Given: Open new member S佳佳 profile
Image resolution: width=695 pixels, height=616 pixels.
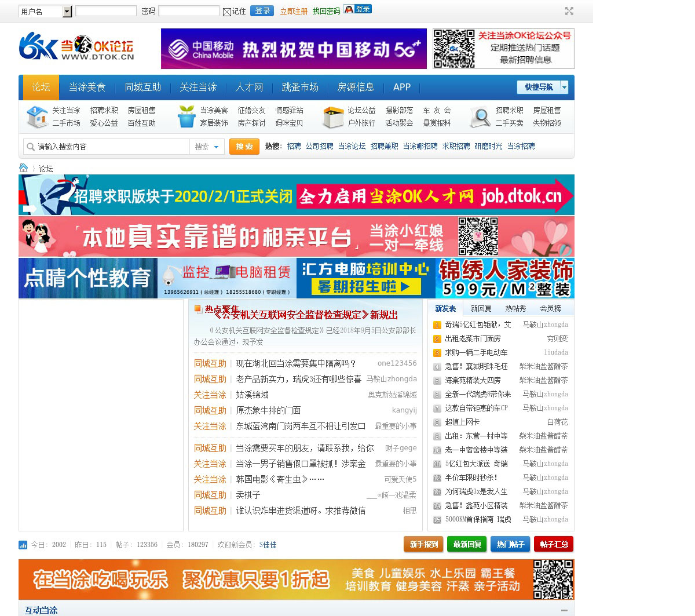Looking at the screenshot, I should tap(268, 545).
